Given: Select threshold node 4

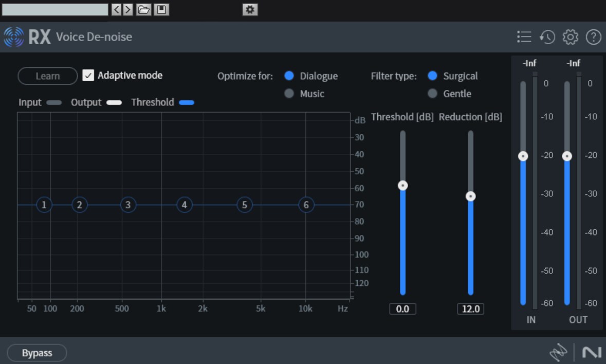Looking at the screenshot, I should (x=185, y=205).
